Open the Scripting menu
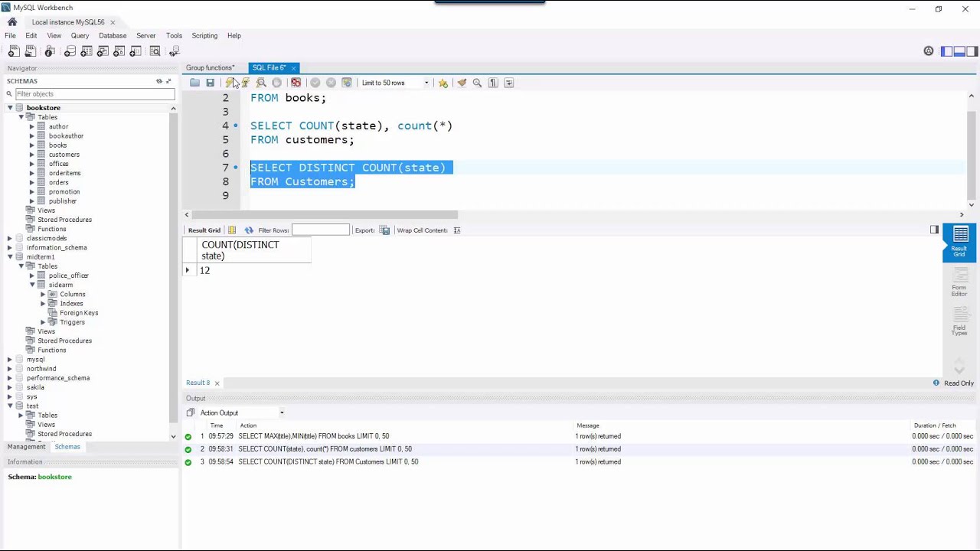This screenshot has height=551, width=980. click(204, 36)
